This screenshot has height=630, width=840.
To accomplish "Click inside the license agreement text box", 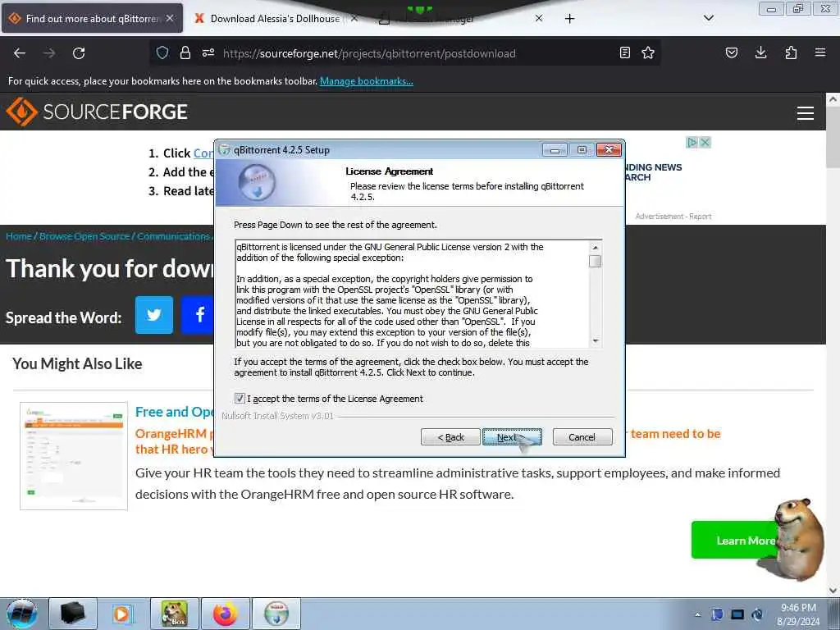I will pyautogui.click(x=413, y=294).
